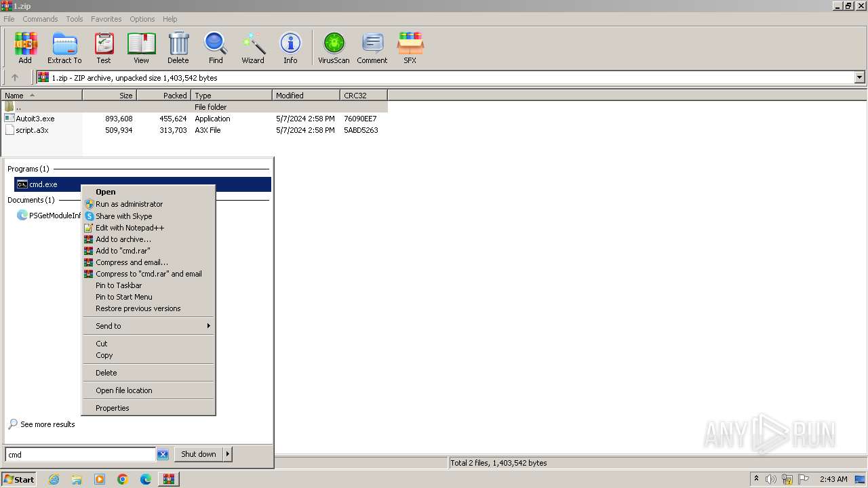Choose Open in the context menu
The height and width of the screenshot is (488, 868).
(149, 192)
